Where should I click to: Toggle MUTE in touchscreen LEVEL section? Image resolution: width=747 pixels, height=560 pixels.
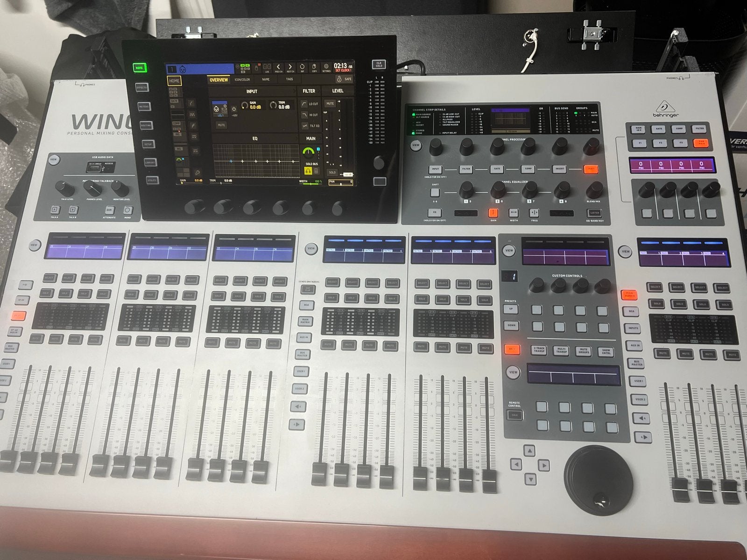[x=330, y=104]
